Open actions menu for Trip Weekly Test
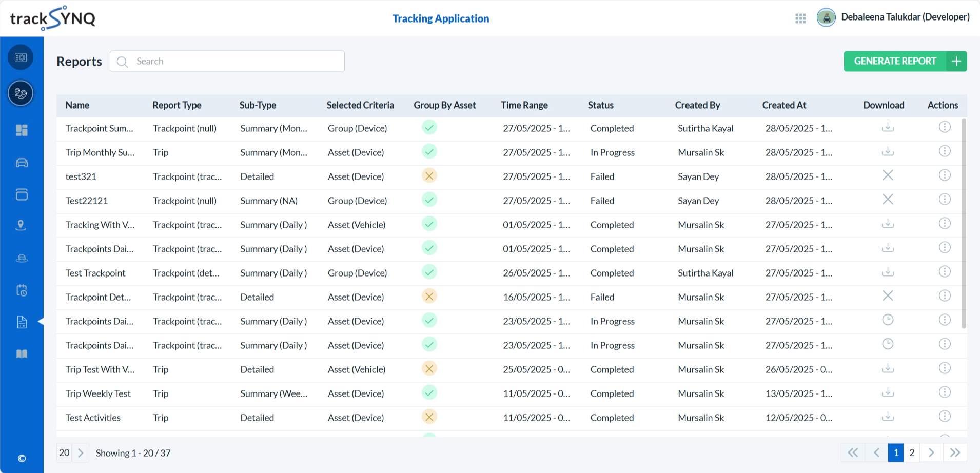Viewport: 980px width, 473px height. (945, 392)
